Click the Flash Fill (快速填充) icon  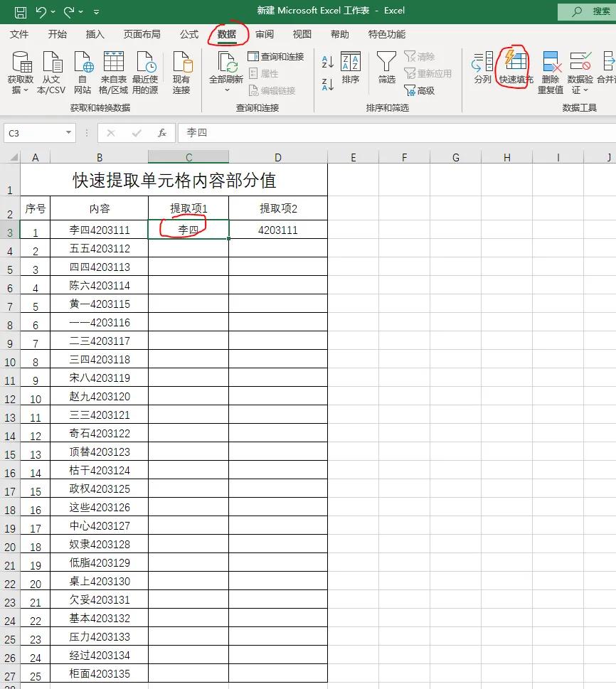(x=516, y=61)
